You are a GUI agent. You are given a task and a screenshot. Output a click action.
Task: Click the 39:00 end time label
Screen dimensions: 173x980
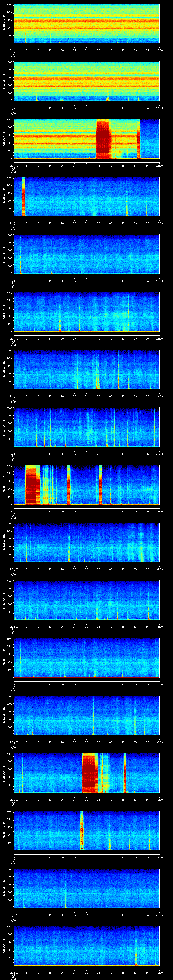coord(159,972)
